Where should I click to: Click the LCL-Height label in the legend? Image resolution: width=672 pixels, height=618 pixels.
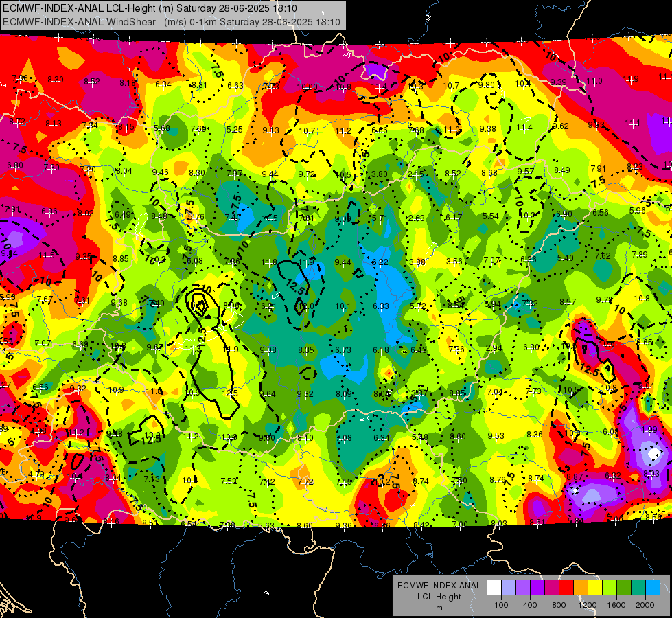[x=439, y=597]
